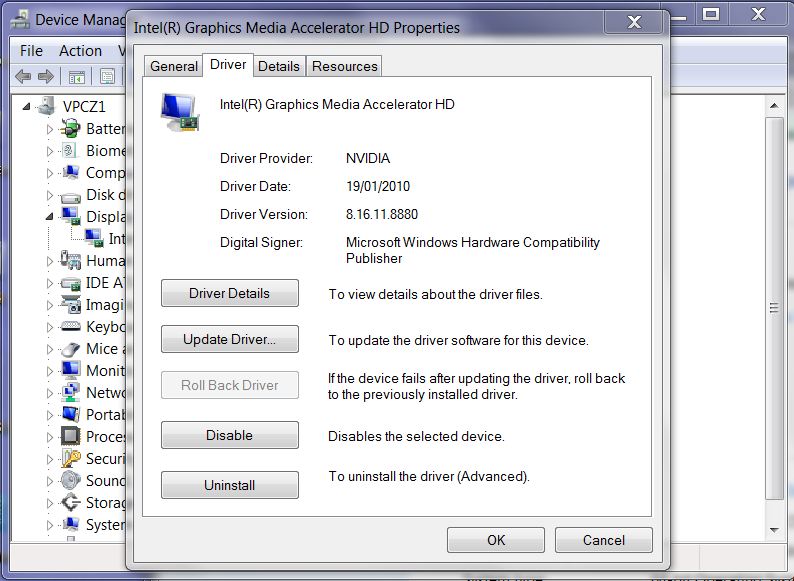
Task: Select the Keyboards category icon
Action: pyautogui.click(x=70, y=327)
